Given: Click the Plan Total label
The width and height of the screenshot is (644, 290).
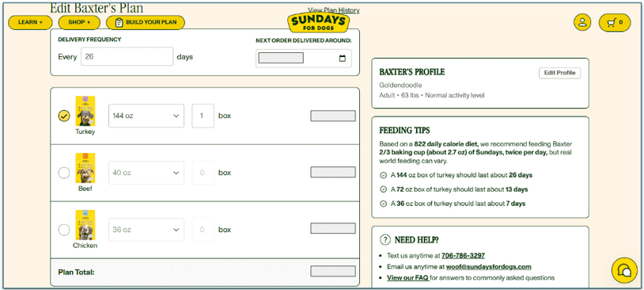Looking at the screenshot, I should pos(77,272).
